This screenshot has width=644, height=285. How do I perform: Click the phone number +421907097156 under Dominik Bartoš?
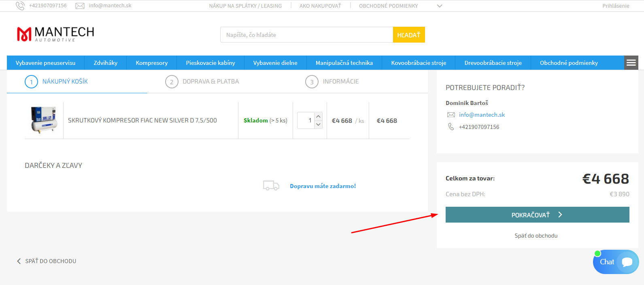479,127
